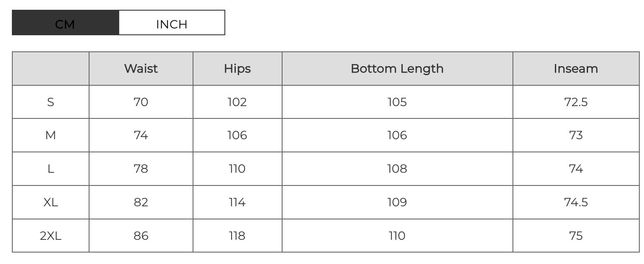644x264 pixels.
Task: Click inseam value 72.5 for size S
Action: click(x=576, y=102)
